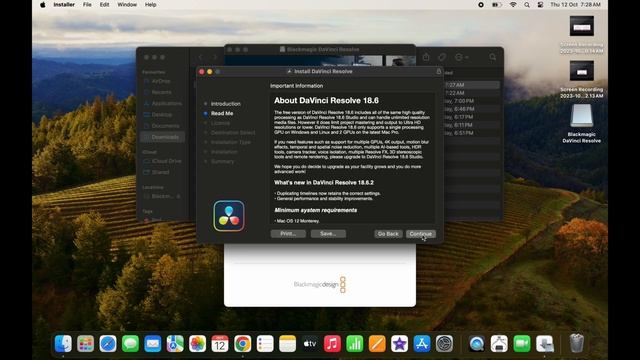Open Spotlight search from menu bar
Image resolution: width=640 pixels, height=360 pixels.
click(x=527, y=5)
